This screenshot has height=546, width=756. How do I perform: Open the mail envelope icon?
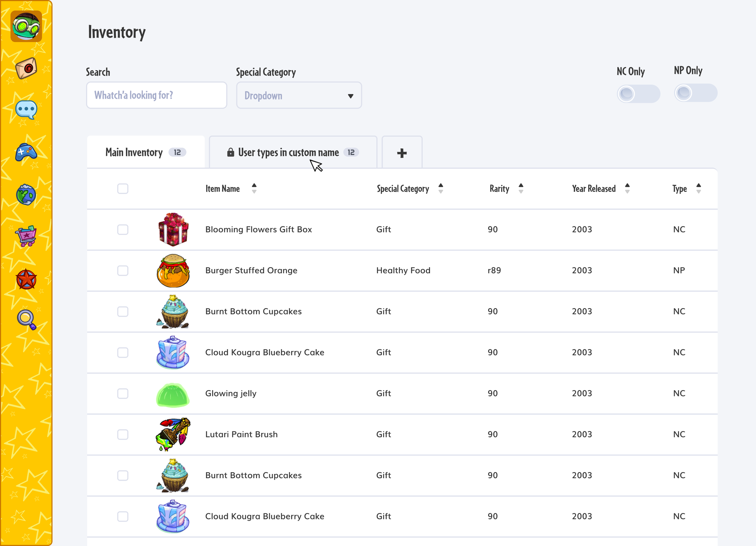tap(26, 68)
